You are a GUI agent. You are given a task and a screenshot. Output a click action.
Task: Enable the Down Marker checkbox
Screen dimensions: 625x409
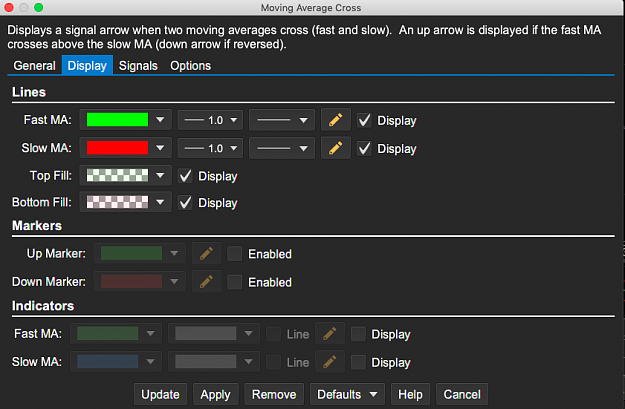click(x=234, y=282)
